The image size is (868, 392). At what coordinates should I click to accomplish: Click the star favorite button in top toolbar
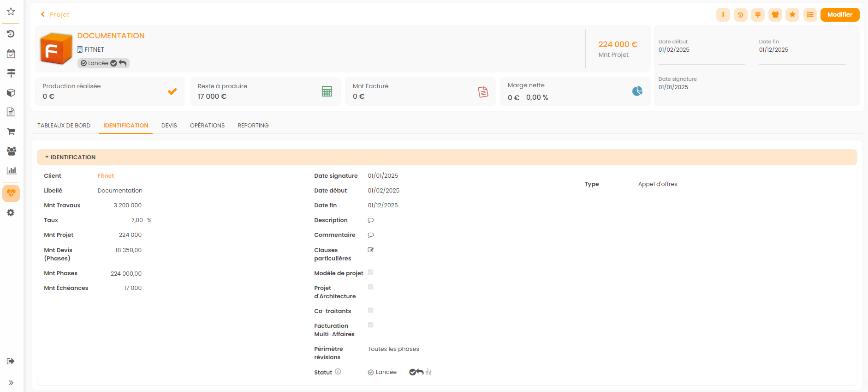[792, 15]
